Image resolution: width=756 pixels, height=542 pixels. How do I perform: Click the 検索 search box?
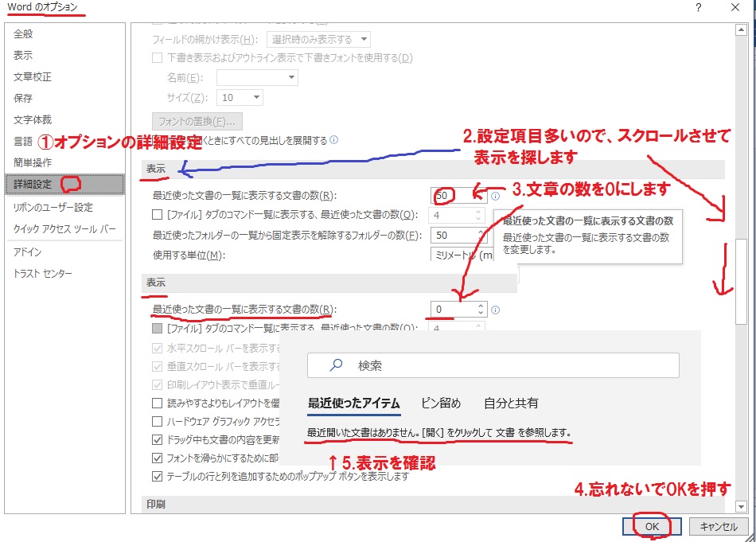[x=493, y=365]
